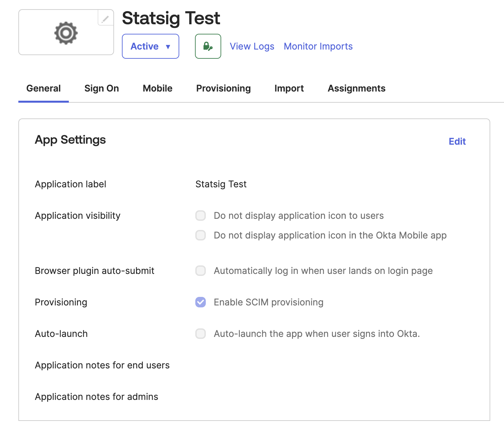Switch to the Import tab

(289, 88)
